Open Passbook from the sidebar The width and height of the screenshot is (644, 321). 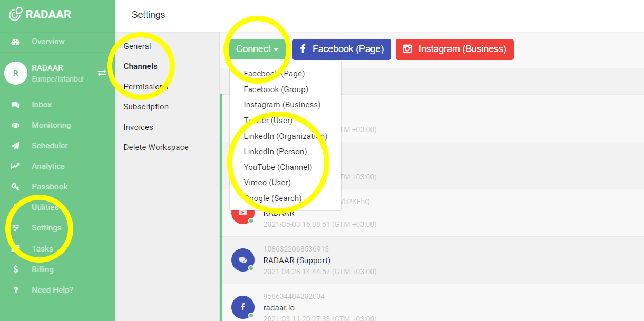click(x=50, y=187)
